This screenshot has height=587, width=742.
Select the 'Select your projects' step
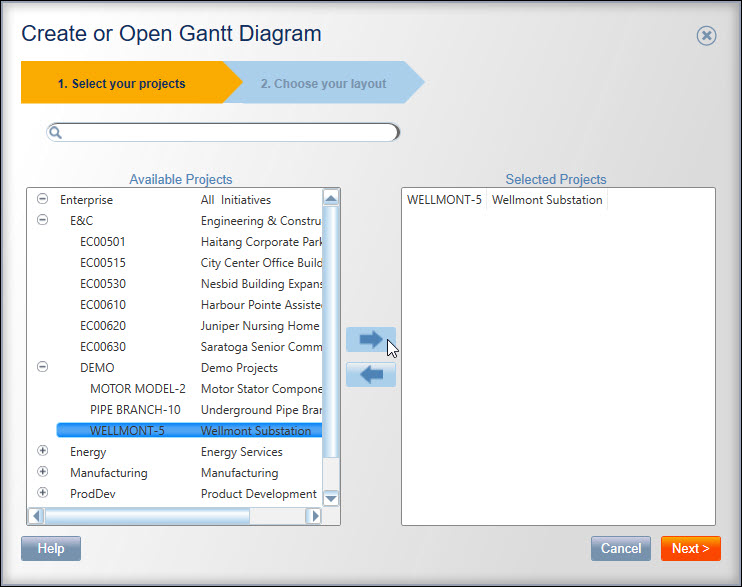pos(122,83)
